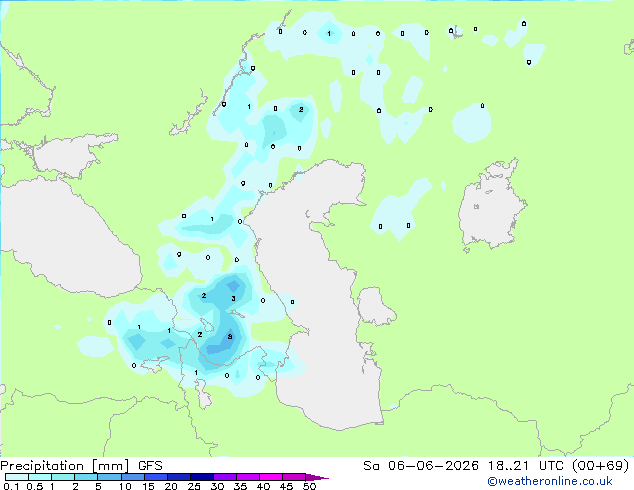Click the legend label '45'
Screen dimensions: 634x490
[286, 486]
